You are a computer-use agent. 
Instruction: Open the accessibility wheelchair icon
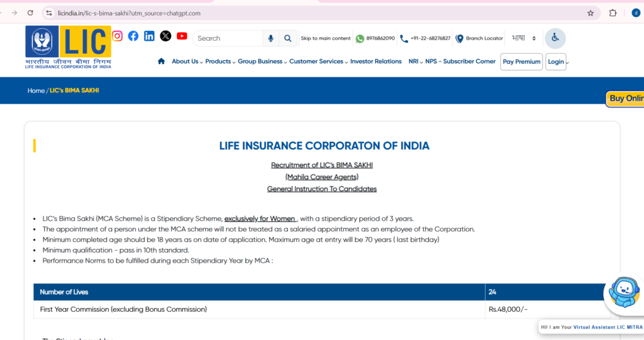point(555,38)
